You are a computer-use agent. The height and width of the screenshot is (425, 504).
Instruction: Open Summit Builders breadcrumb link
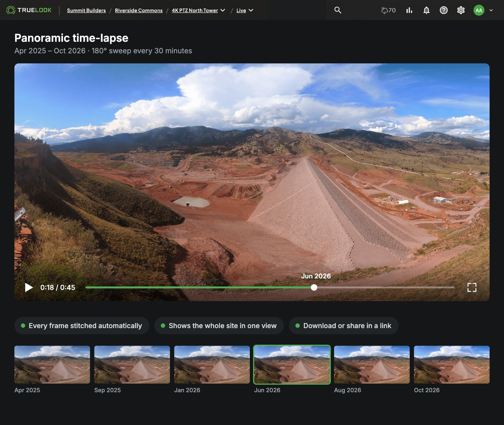(x=86, y=10)
